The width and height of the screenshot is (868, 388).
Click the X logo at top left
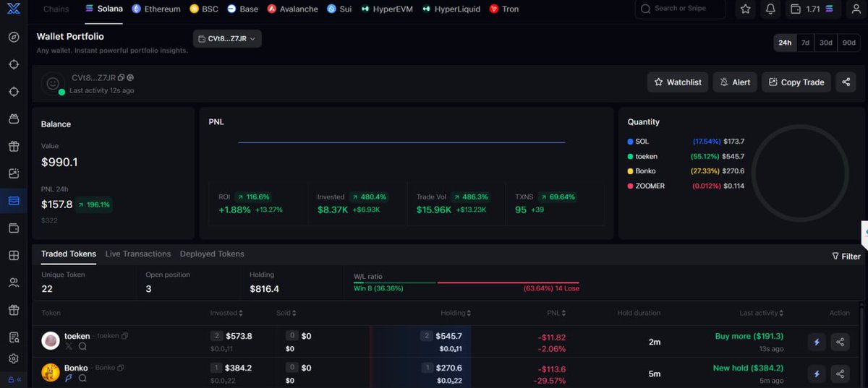14,9
